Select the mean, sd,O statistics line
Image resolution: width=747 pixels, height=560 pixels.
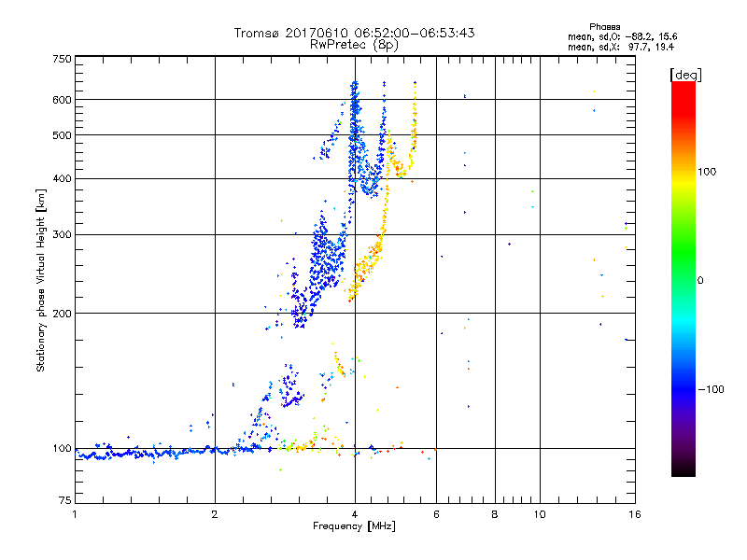(622, 36)
